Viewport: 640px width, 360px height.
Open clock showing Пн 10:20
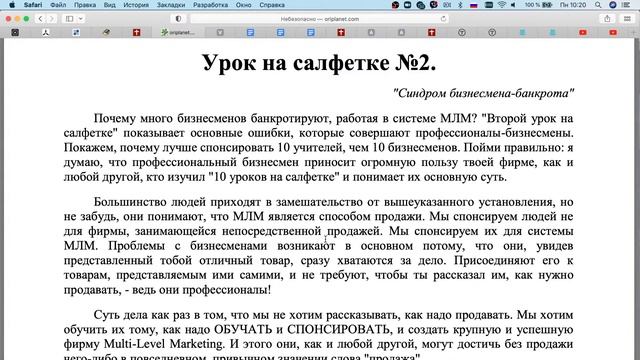tap(573, 5)
